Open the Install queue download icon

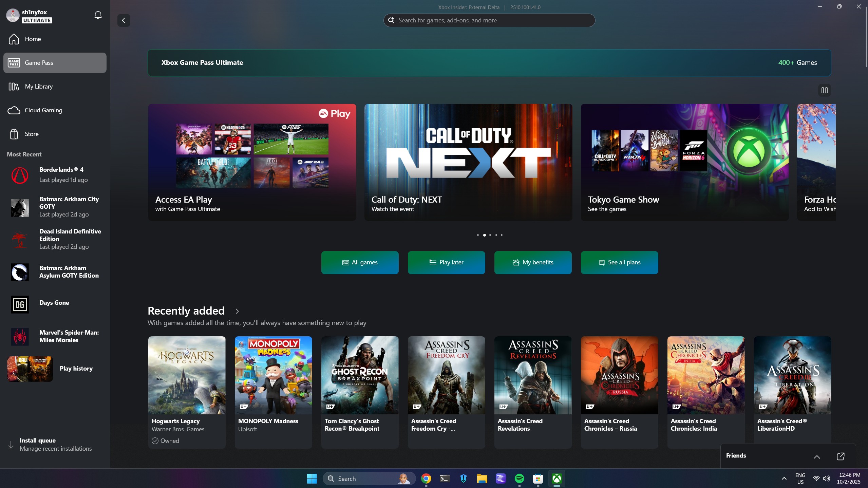pos(11,445)
